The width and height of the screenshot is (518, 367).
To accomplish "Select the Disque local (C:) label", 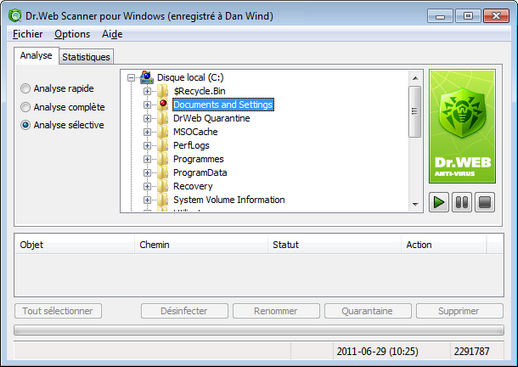I will coord(190,78).
